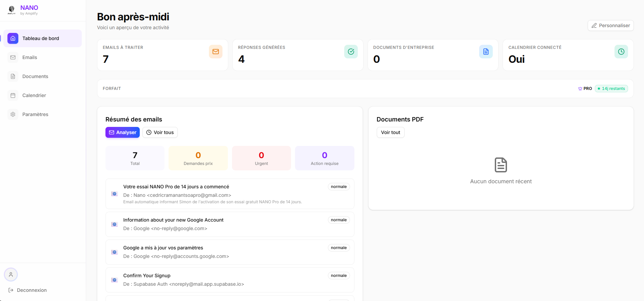Click Voir tous in Résumé des emails
Screen dimensions: 644x301
tap(160, 132)
